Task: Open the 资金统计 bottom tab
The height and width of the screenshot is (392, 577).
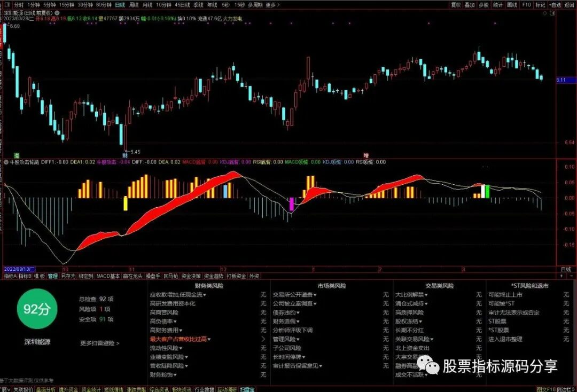Action: (91, 389)
